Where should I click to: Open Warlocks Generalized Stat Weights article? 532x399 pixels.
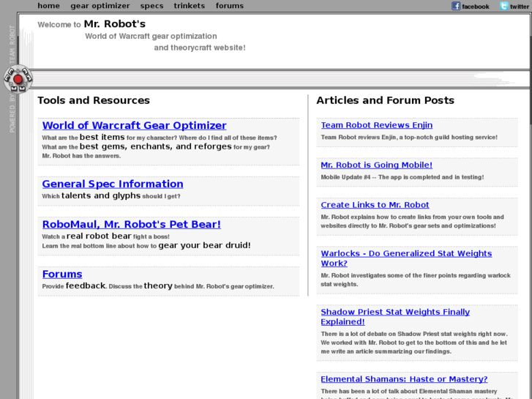coord(406,258)
